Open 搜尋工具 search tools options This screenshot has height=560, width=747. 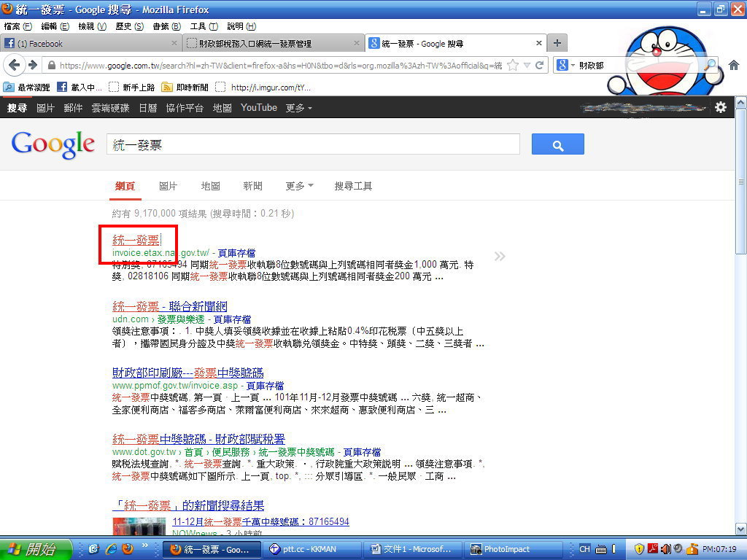click(353, 186)
